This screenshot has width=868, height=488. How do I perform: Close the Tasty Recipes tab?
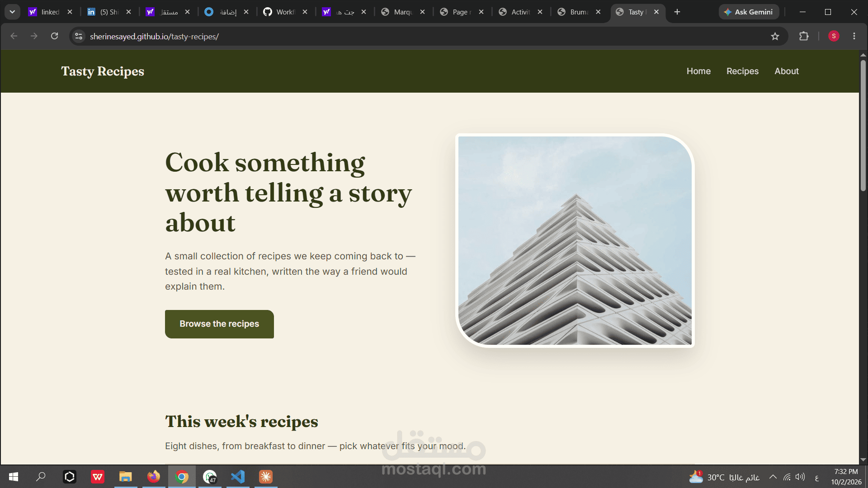(x=656, y=12)
